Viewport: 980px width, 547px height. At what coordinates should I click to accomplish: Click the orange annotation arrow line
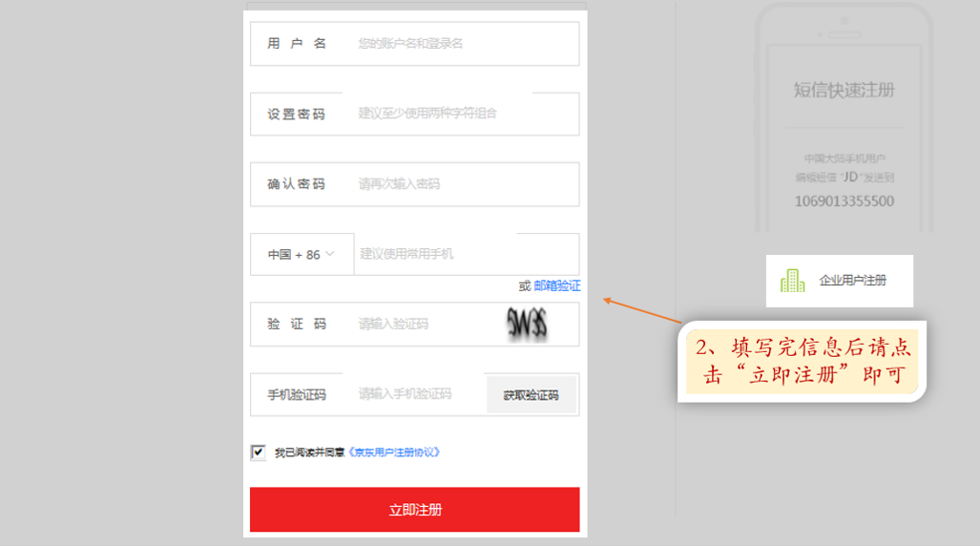(x=644, y=311)
